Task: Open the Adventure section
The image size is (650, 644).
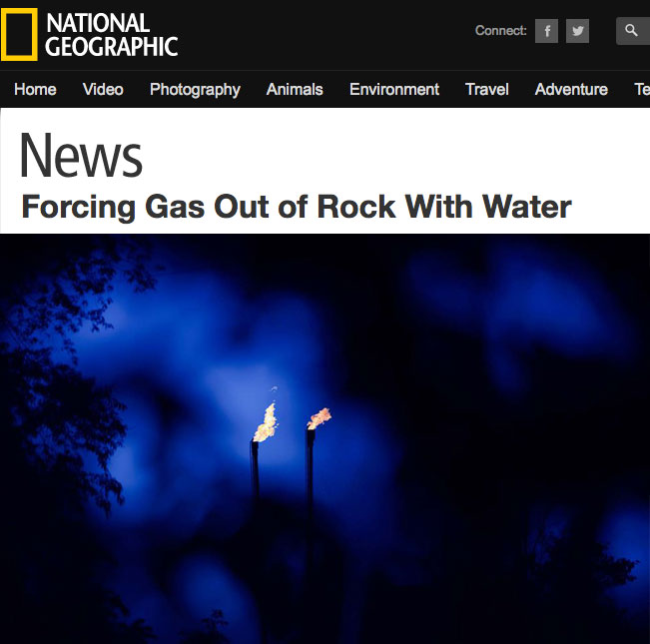Action: pos(571,90)
